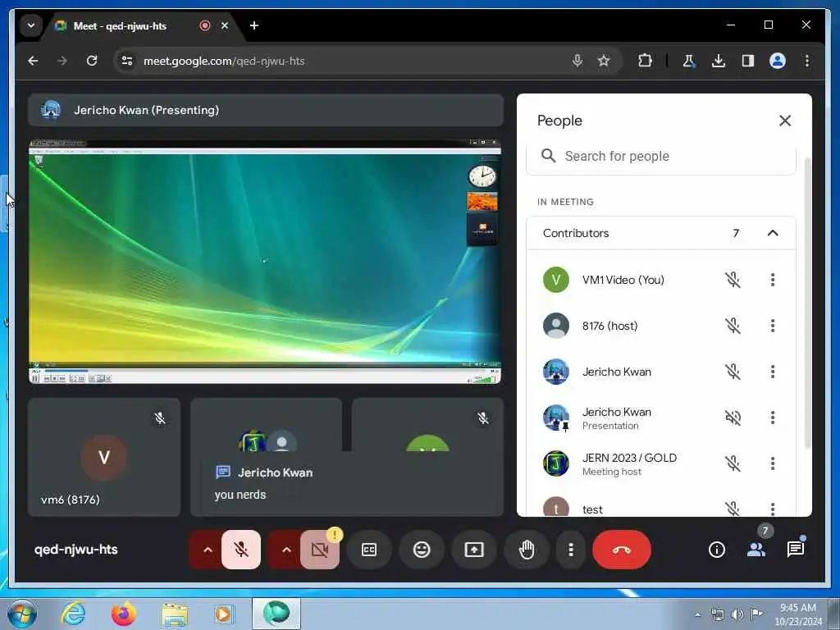Click the Present now screen share button
The image size is (840, 630).
coord(474,550)
